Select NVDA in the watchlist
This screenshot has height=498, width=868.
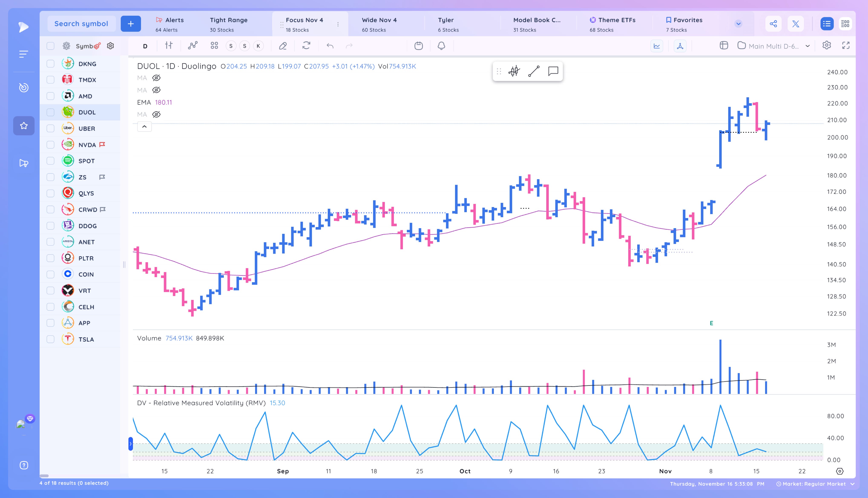click(80, 145)
